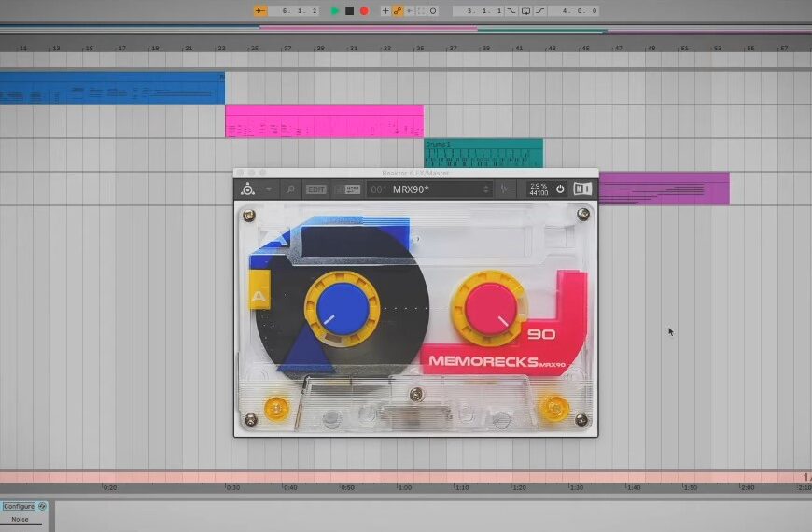Click the Session Record circle button
This screenshot has height=532, width=812.
pyautogui.click(x=433, y=11)
